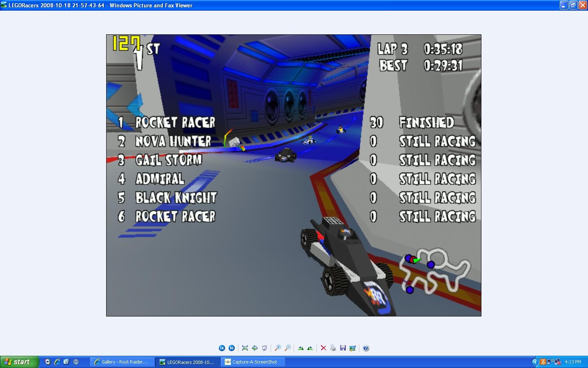Go to the previous image
The image size is (588, 368).
click(x=222, y=348)
